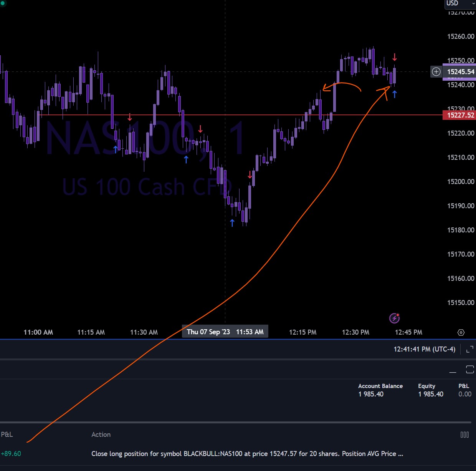Click the P&L column header in history
The height and width of the screenshot is (471, 476).
point(7,435)
